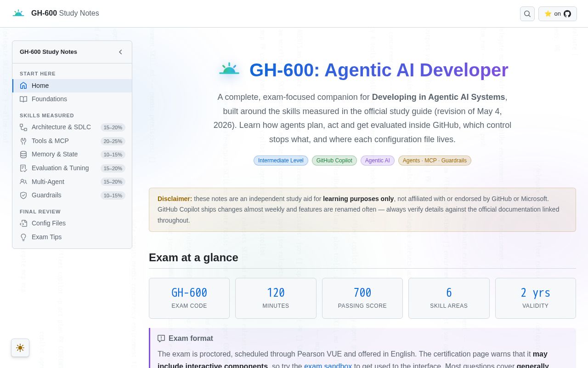Click the sunrise logo in the header
The width and height of the screenshot is (588, 368).
coord(18,13)
